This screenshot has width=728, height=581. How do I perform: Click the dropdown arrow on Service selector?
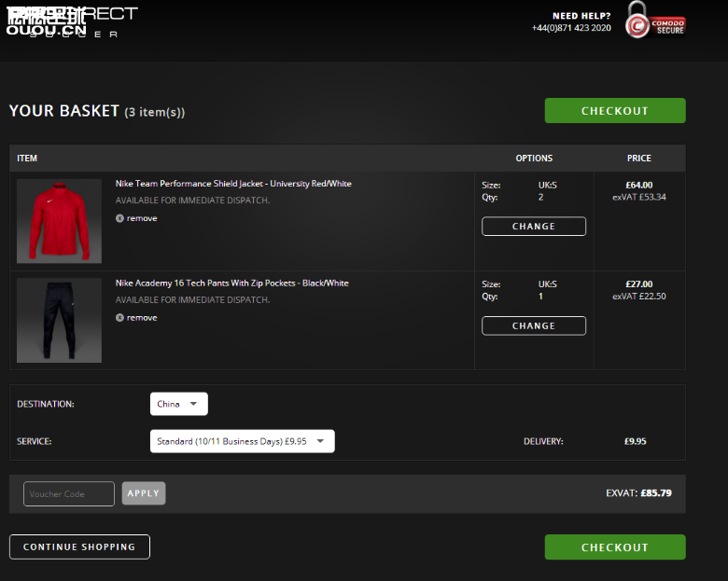[x=320, y=441]
